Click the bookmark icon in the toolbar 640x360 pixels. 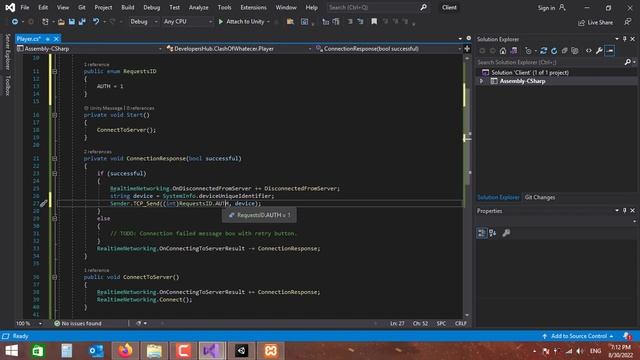tap(374, 22)
